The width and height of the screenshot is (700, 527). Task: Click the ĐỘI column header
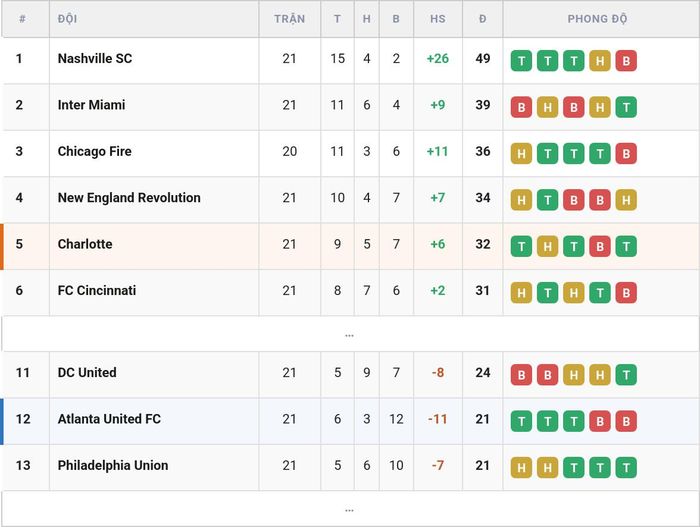(x=67, y=19)
